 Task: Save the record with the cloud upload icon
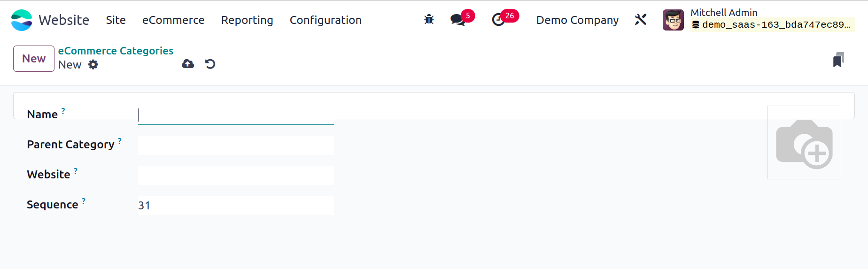tap(188, 64)
